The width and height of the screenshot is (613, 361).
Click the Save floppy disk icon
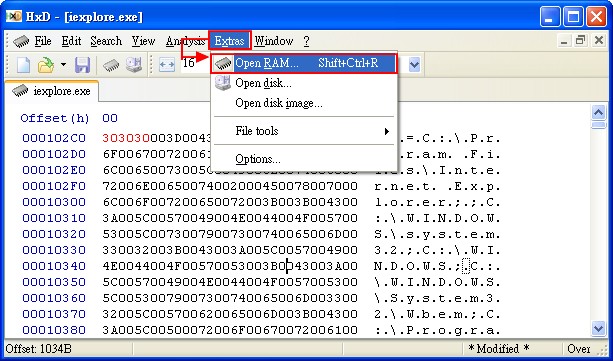[x=82, y=65]
